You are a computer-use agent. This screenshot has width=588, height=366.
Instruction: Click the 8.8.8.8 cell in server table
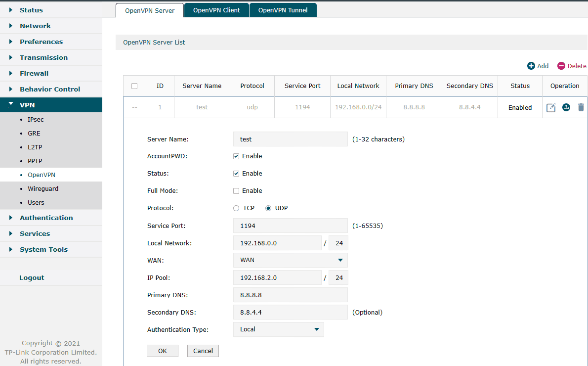tap(414, 107)
